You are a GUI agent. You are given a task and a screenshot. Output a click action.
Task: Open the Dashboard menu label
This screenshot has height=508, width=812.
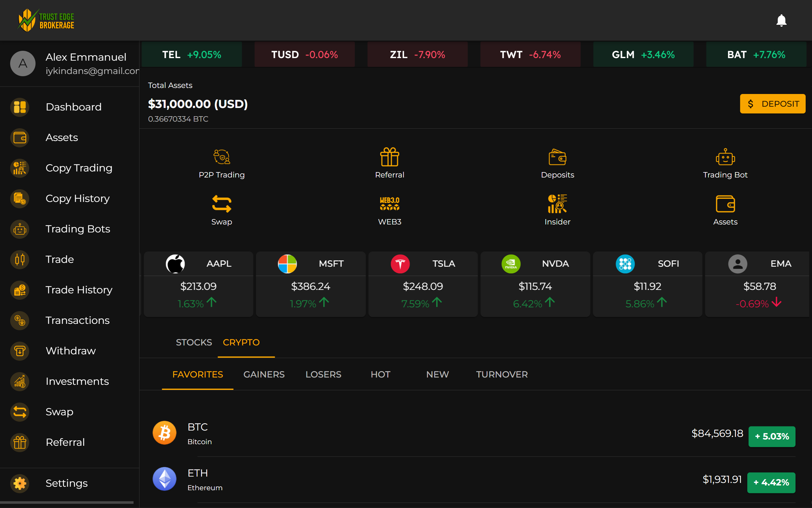[74, 107]
